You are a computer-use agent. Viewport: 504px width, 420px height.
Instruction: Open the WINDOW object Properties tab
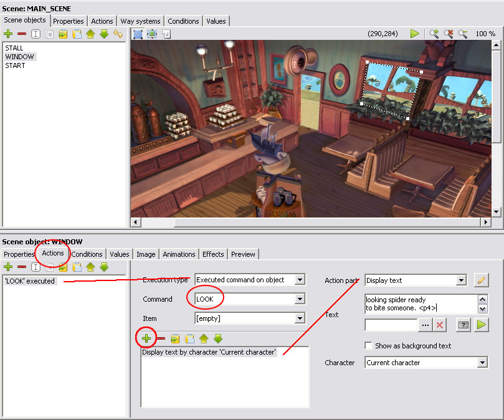coord(19,254)
